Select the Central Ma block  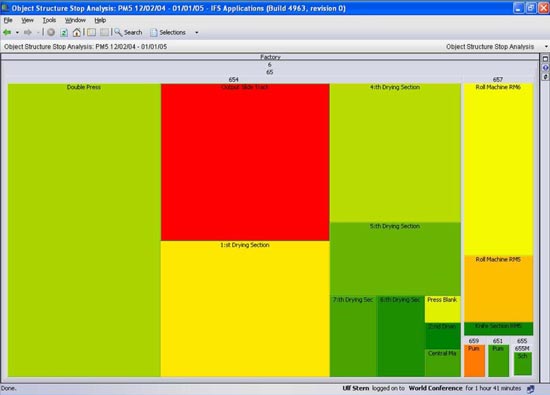[x=443, y=363]
